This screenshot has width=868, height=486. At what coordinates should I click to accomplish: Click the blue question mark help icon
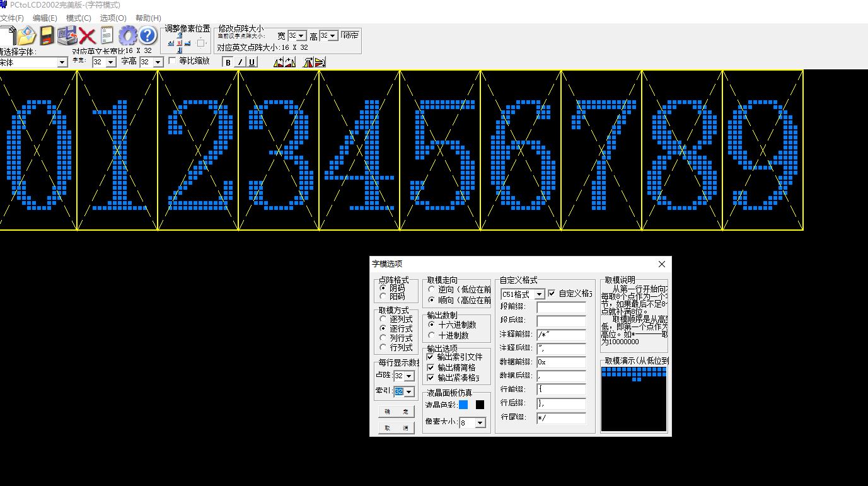[148, 35]
